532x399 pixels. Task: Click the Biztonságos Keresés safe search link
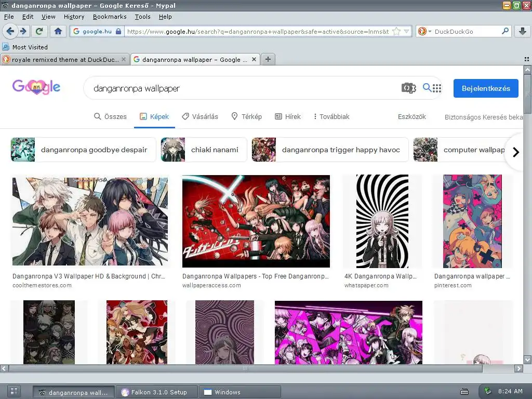coord(484,117)
